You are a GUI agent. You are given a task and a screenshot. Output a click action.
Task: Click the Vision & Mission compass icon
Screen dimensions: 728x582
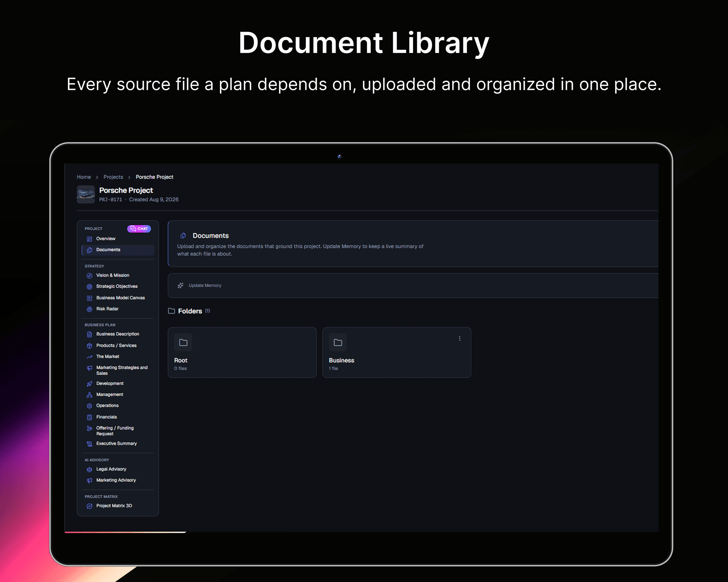coord(90,276)
